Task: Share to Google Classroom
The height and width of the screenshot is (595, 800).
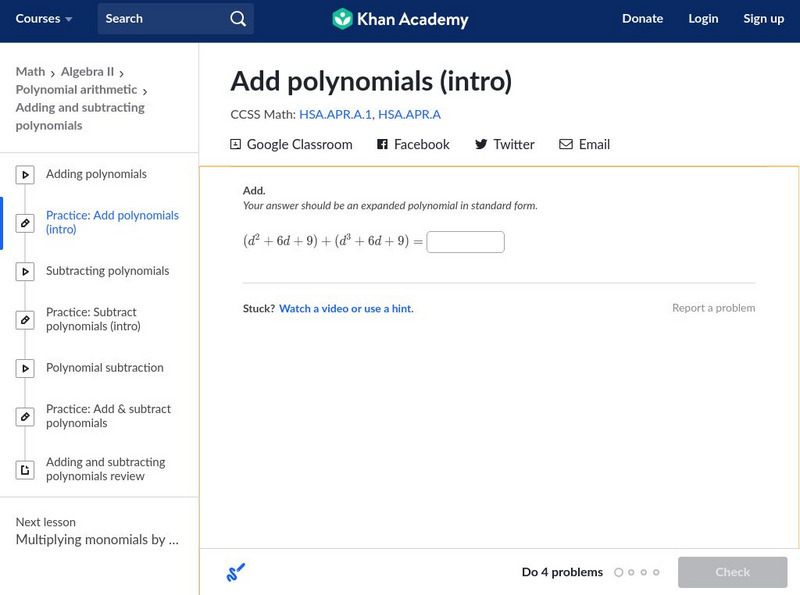Action: tap(299, 144)
